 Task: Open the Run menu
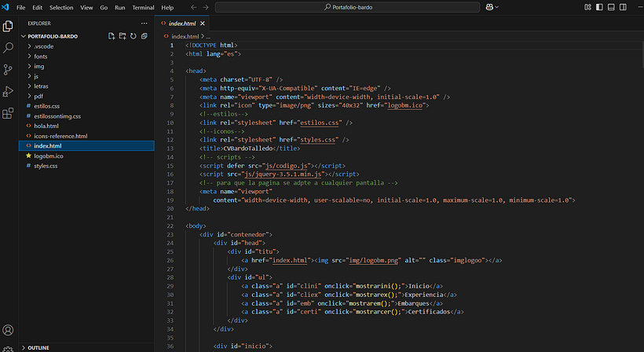tap(120, 7)
